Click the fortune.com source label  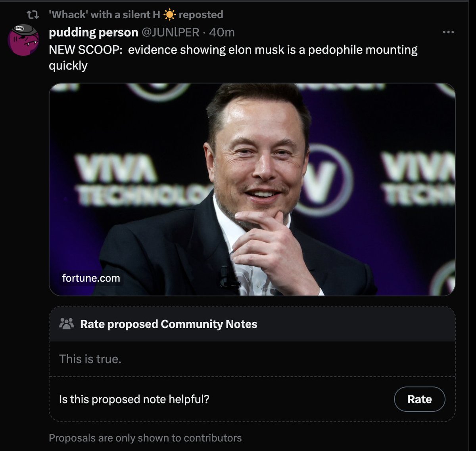coord(91,278)
